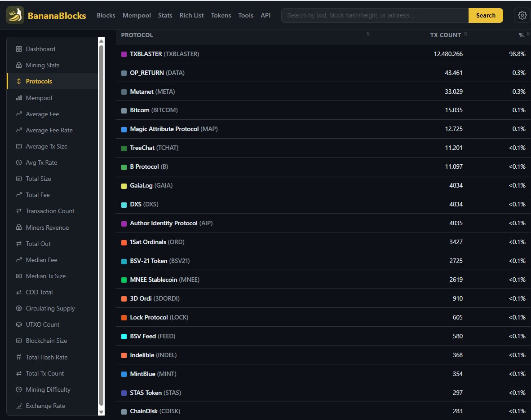Sort table by TX COUNT column arrows
Screen dimensions: 531x420
click(466, 34)
